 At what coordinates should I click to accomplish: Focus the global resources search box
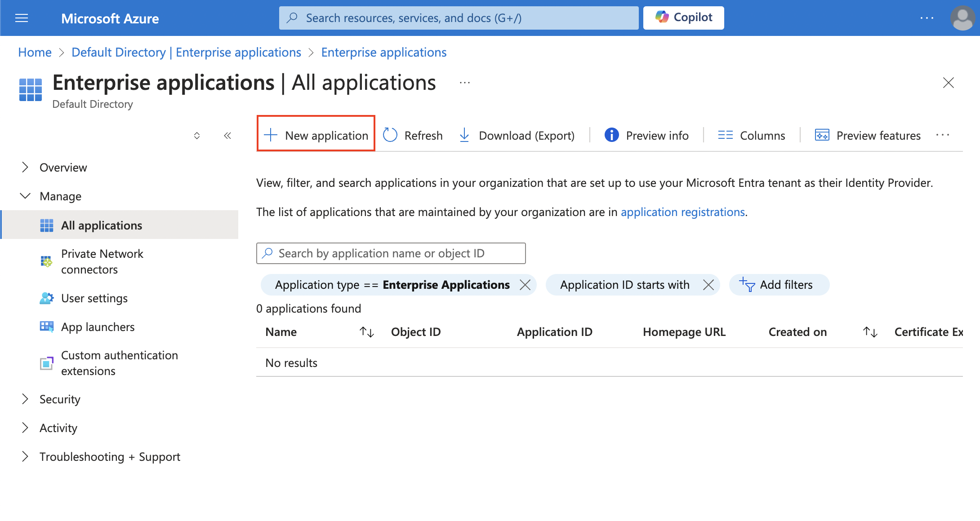(459, 18)
